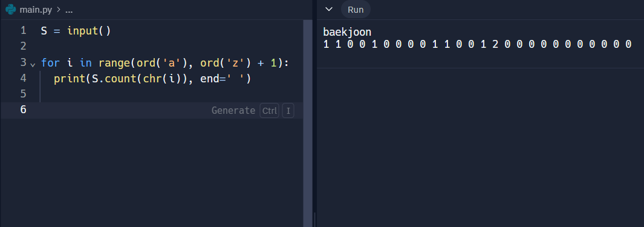Click the editor's vertical scrollbar
The width and height of the screenshot is (644, 227).
coord(308,123)
